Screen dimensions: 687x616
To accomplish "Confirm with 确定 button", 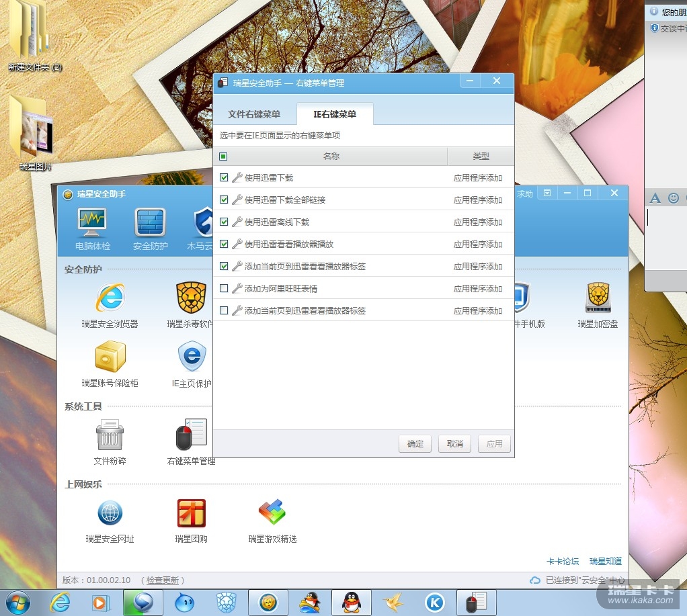I will coord(415,444).
